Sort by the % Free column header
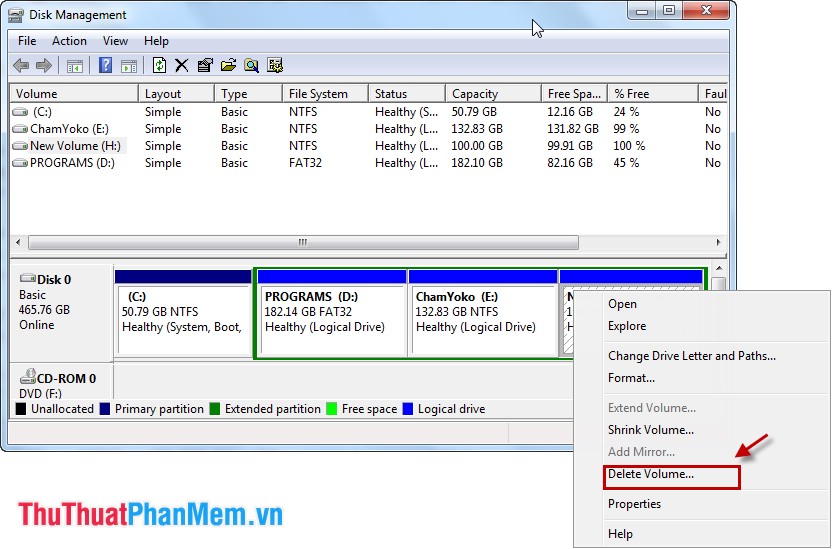832x549 pixels. (x=653, y=94)
